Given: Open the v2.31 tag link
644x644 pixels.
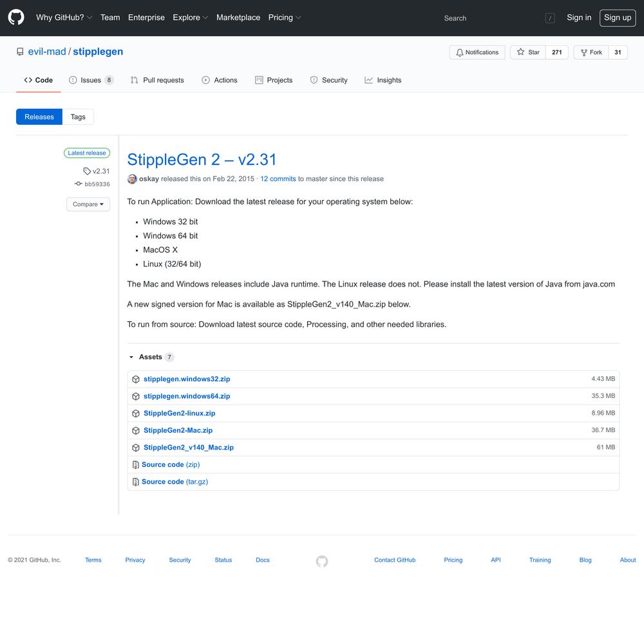Looking at the screenshot, I should click(x=97, y=171).
